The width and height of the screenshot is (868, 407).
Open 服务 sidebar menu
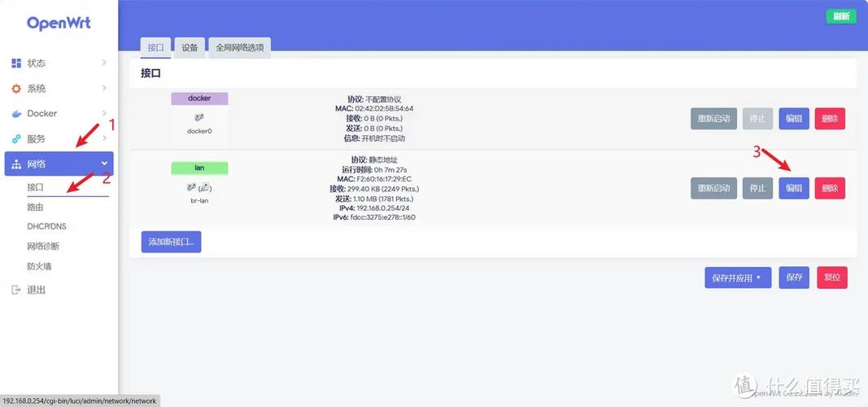pos(59,139)
